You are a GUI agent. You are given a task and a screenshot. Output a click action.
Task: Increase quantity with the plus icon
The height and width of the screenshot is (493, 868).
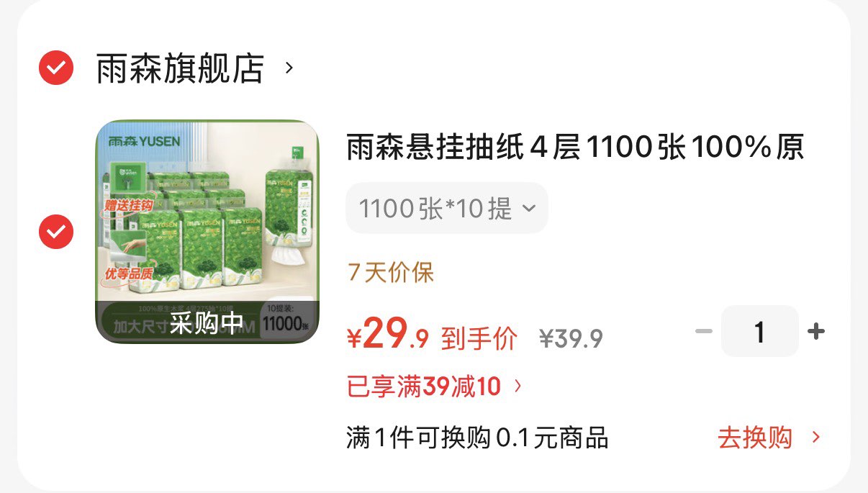coord(816,331)
